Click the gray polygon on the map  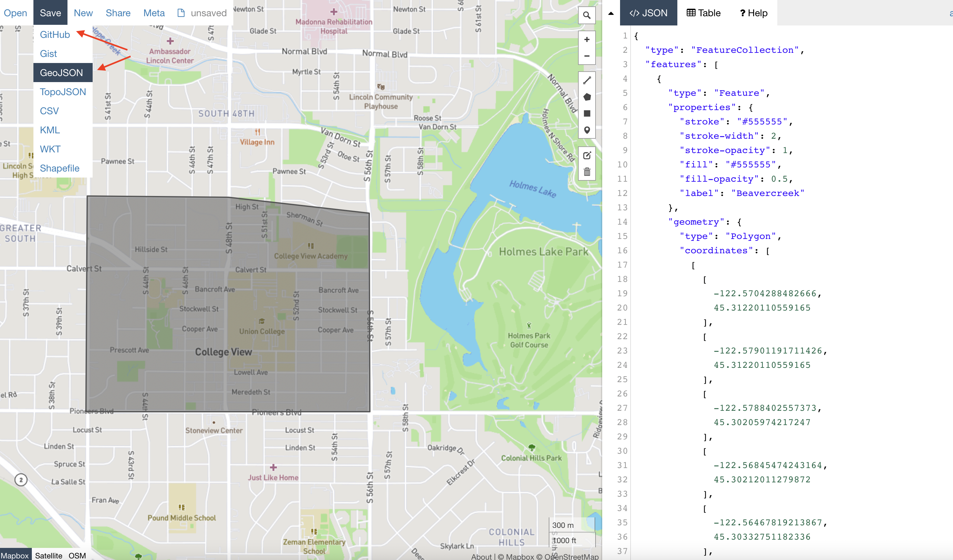228,304
